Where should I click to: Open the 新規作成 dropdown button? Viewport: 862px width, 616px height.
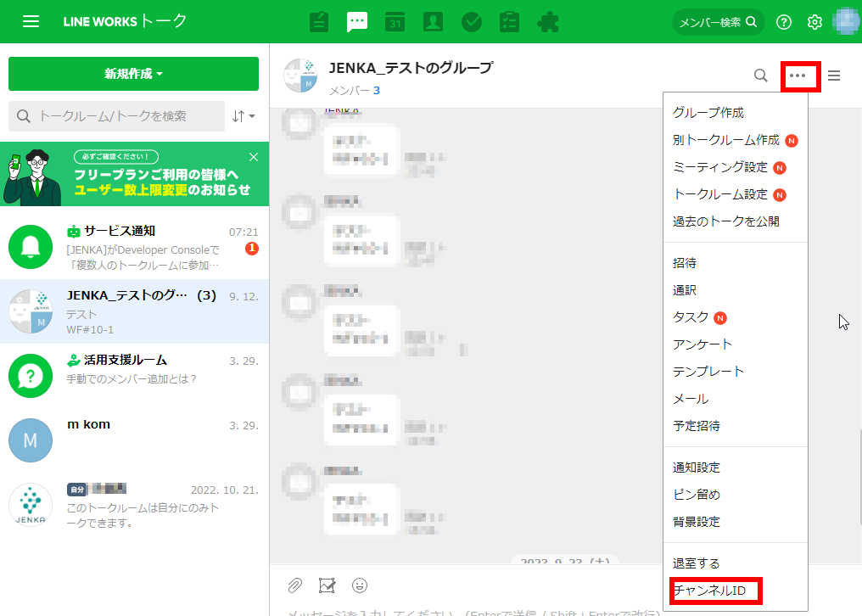point(133,74)
